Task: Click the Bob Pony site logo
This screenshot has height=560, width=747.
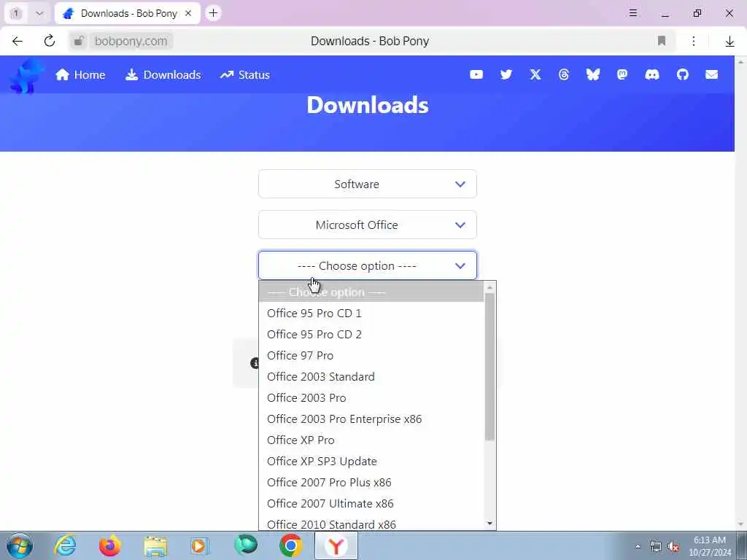Action: (26, 76)
